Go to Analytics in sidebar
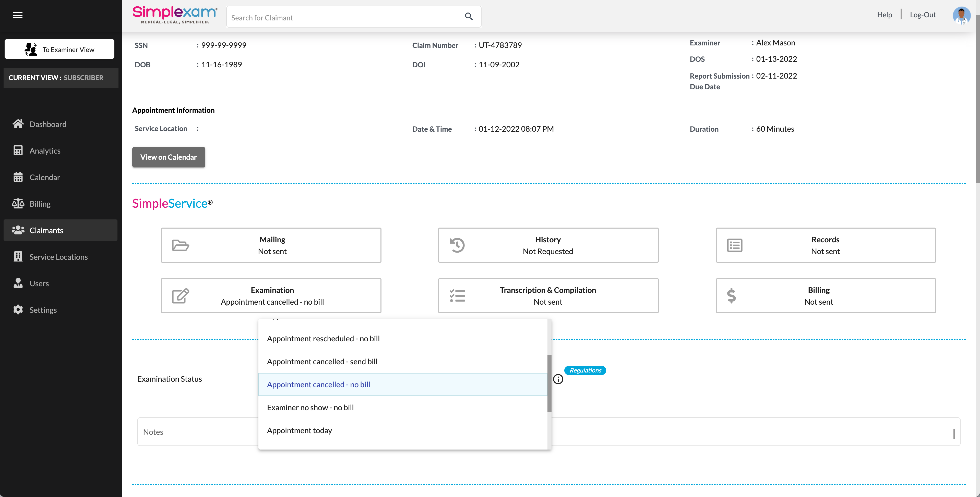Screen dimensions: 980x497 pos(45,151)
